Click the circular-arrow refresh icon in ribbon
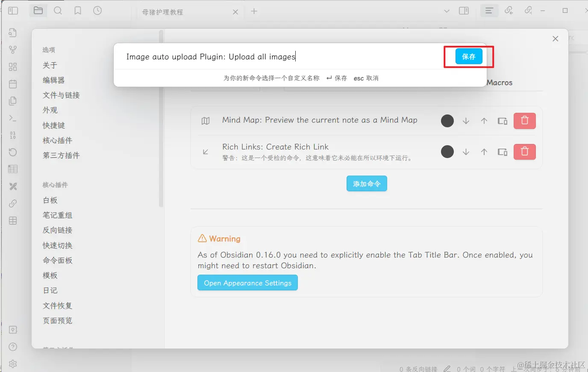Screen dimensions: 588x372 pos(13,152)
